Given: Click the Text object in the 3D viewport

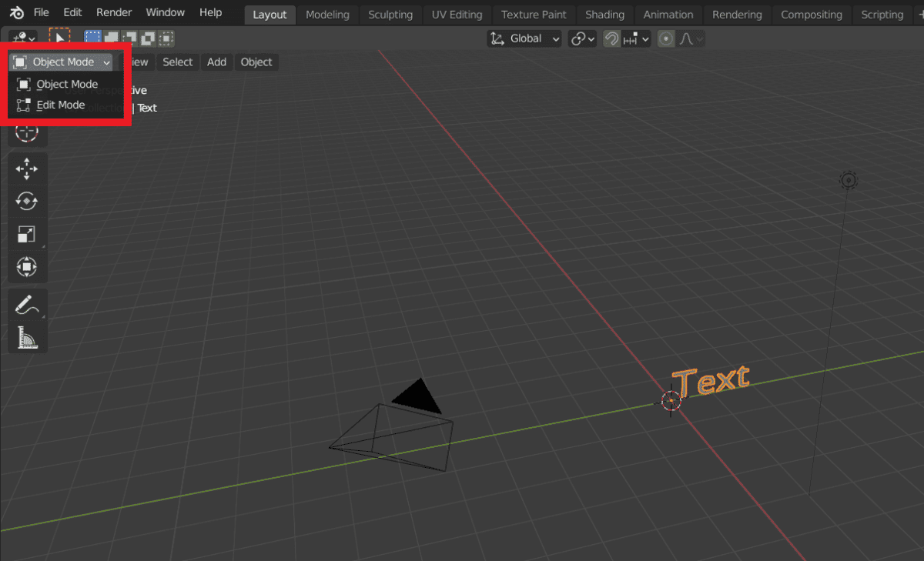Looking at the screenshot, I should pos(710,379).
